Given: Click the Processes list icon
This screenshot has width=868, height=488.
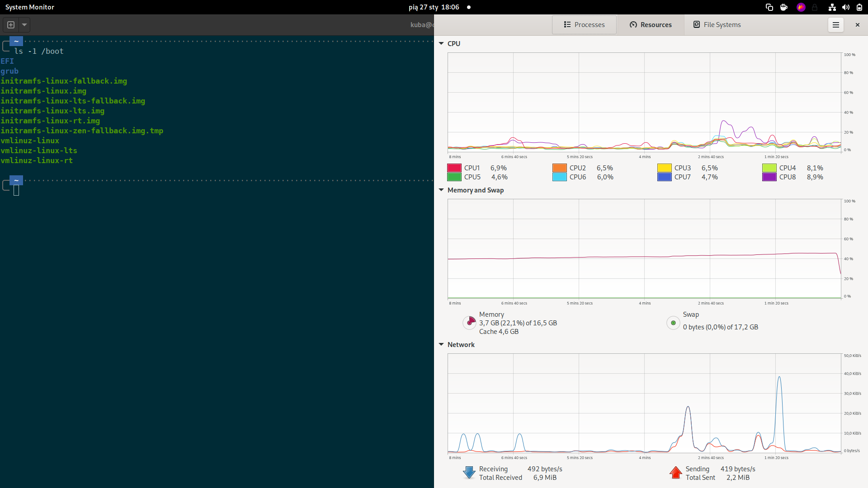Looking at the screenshot, I should (566, 24).
